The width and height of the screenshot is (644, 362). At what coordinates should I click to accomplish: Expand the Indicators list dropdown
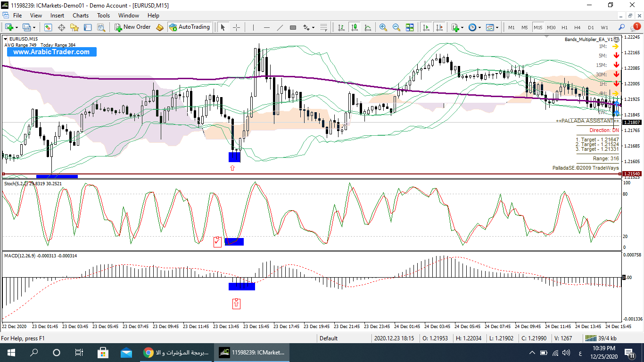[x=462, y=27]
